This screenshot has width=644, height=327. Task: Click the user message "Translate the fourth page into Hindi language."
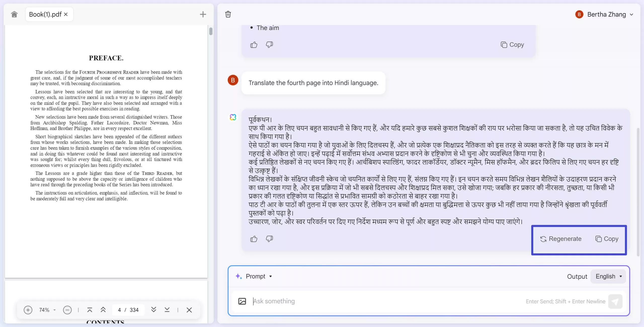[x=313, y=83]
